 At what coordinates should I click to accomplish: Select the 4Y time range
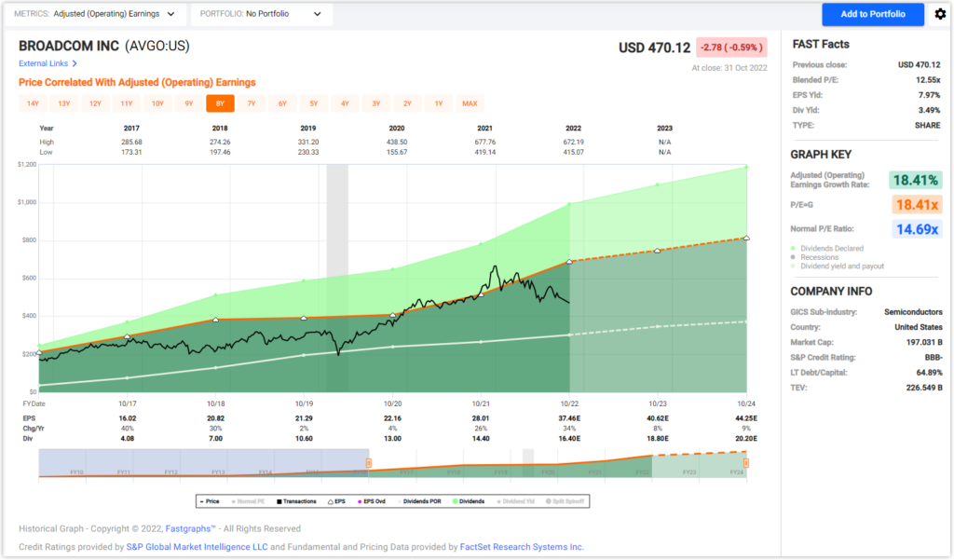coord(345,103)
